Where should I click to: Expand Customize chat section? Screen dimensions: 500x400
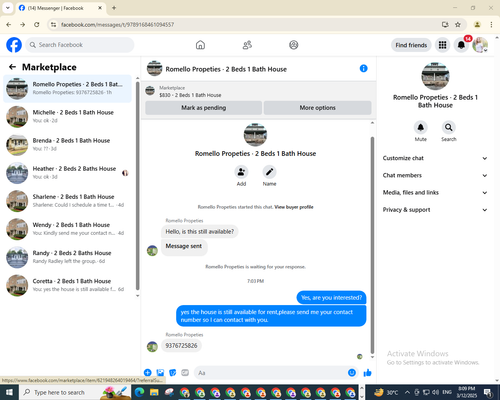(435, 158)
